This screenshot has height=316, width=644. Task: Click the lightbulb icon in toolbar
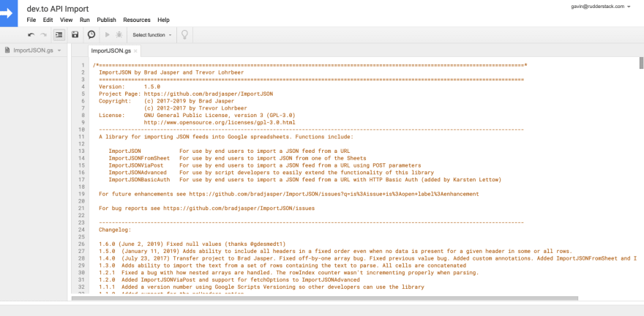pos(185,35)
